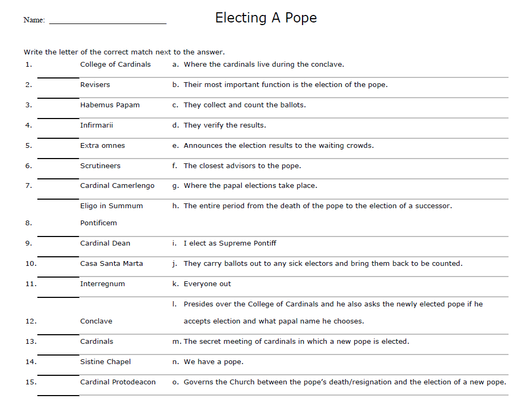Click the "Electing A Pope" title
The width and height of the screenshot is (532, 410).
coord(266,18)
